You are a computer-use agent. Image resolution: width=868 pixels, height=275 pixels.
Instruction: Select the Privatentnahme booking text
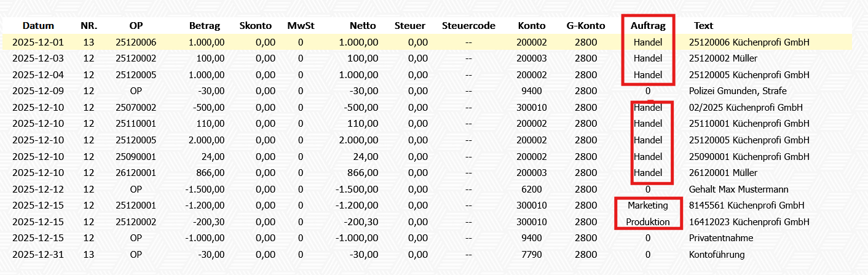pyautogui.click(x=720, y=238)
